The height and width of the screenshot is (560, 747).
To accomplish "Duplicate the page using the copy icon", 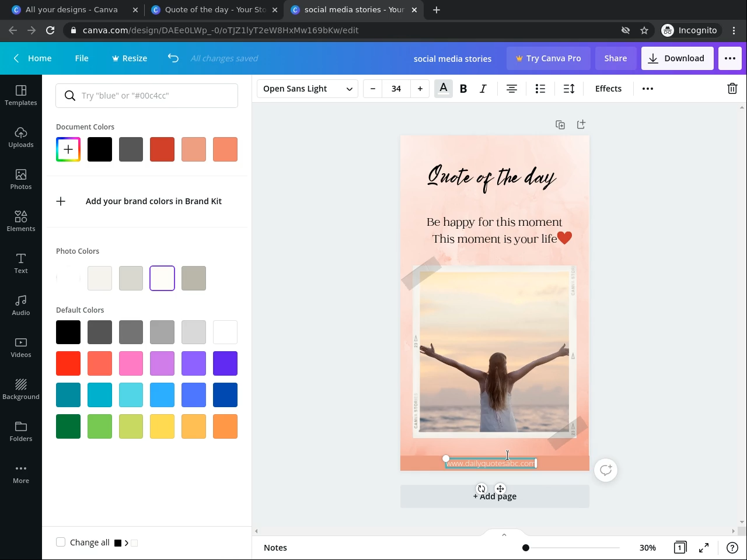I will (560, 125).
